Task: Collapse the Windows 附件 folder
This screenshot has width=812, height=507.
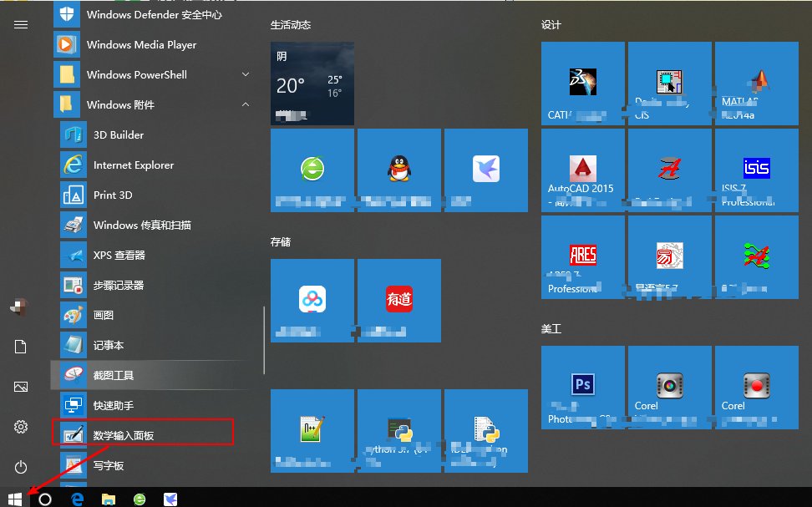Action: (x=245, y=104)
